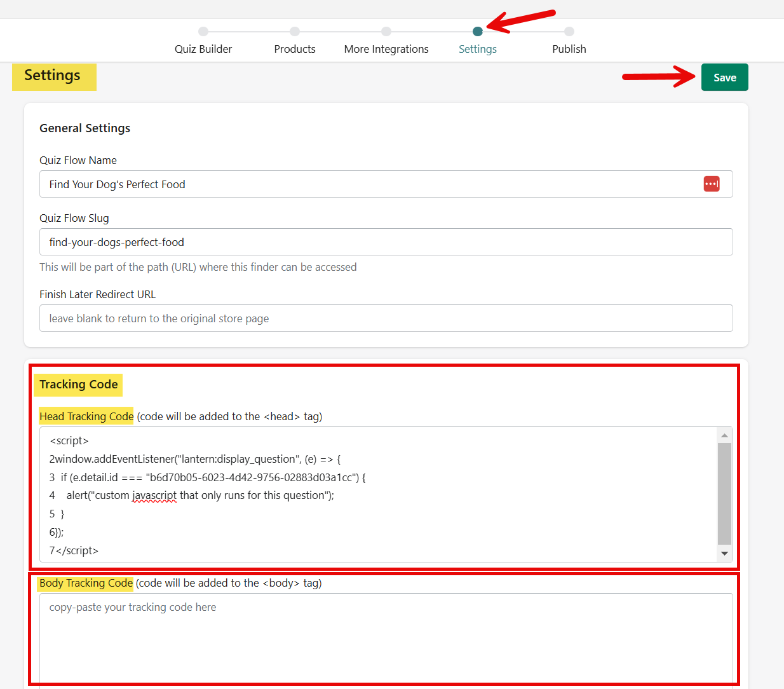Click the head code scrollbar thumb

coord(724,494)
